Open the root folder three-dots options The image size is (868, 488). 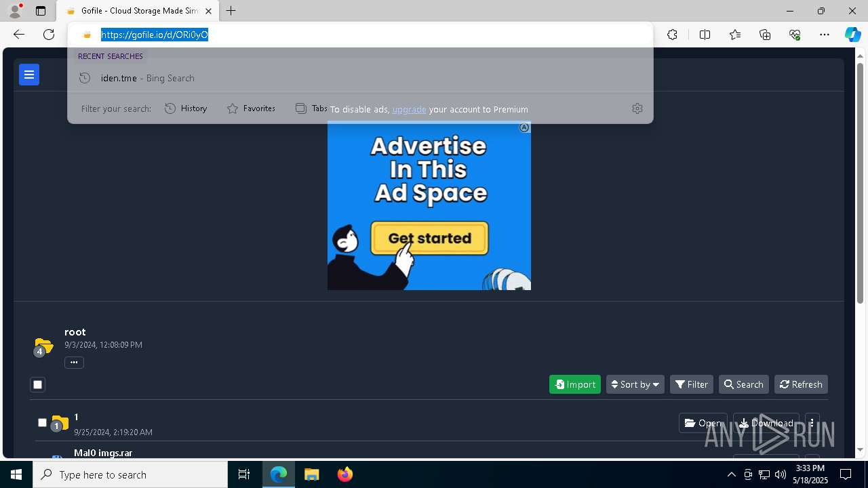74,363
